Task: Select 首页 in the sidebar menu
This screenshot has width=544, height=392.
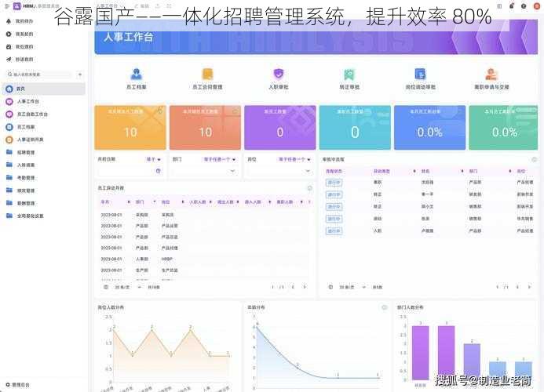Action: coord(44,89)
